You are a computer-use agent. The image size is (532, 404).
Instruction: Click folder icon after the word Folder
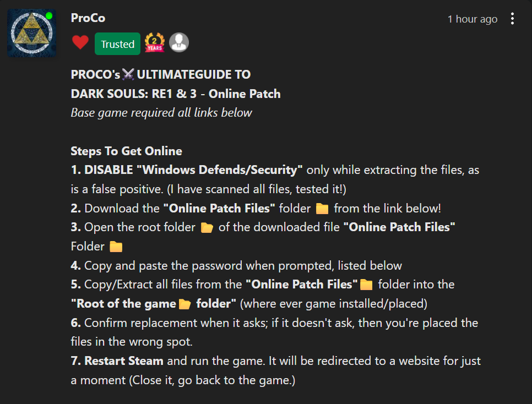click(x=116, y=247)
